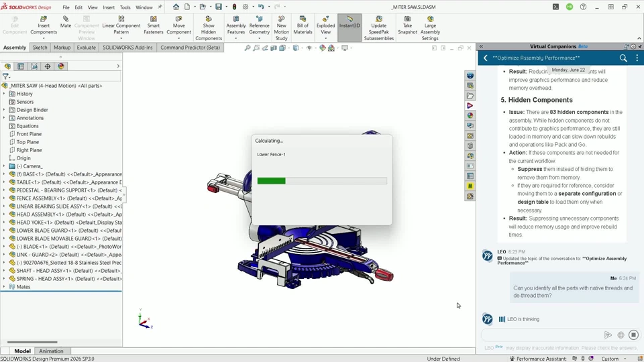Click Smart Fasteners icon
The image size is (644, 362).
coord(153,25)
